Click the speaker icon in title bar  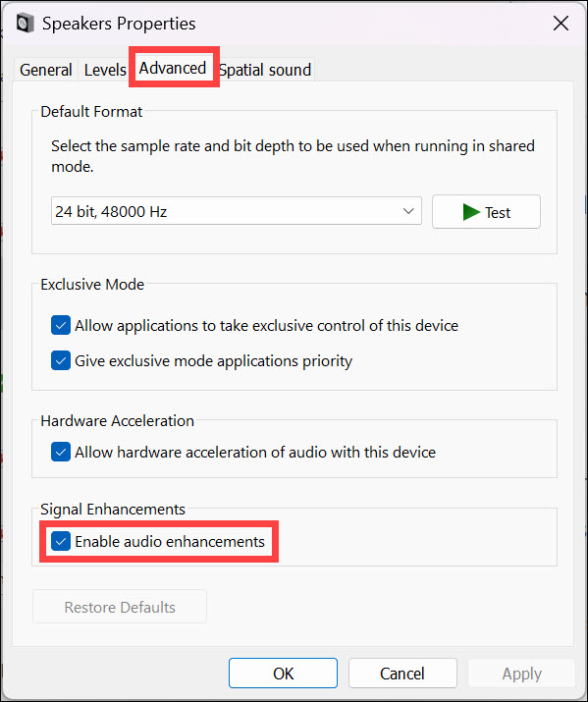(26, 23)
